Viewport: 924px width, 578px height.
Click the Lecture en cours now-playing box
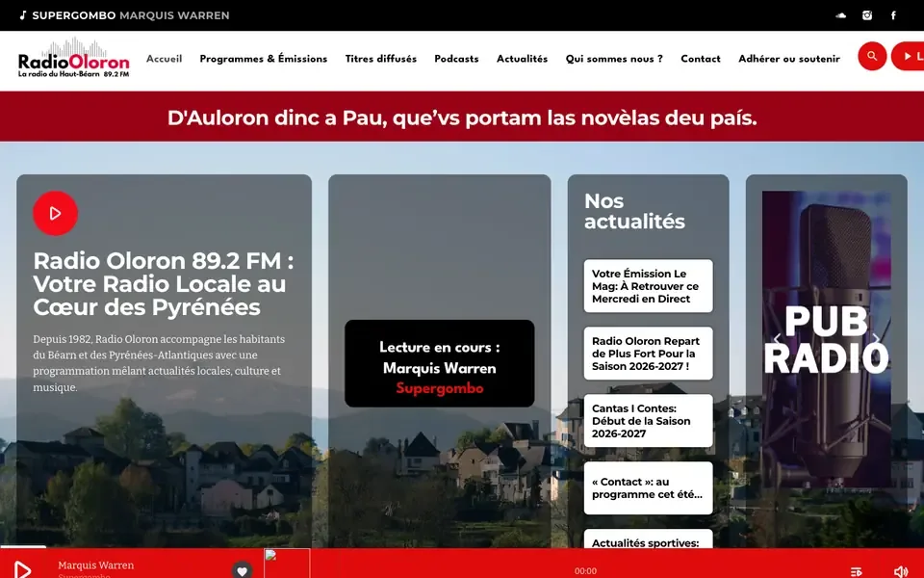point(440,363)
